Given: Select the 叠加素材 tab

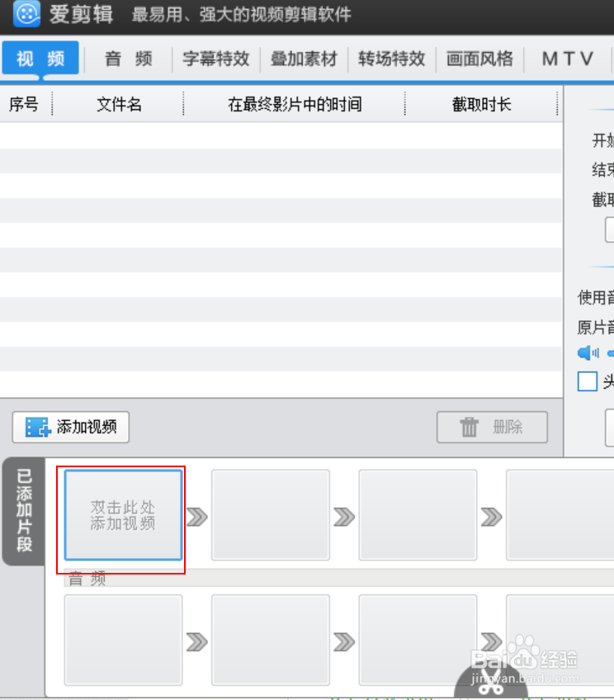Looking at the screenshot, I should click(x=304, y=59).
